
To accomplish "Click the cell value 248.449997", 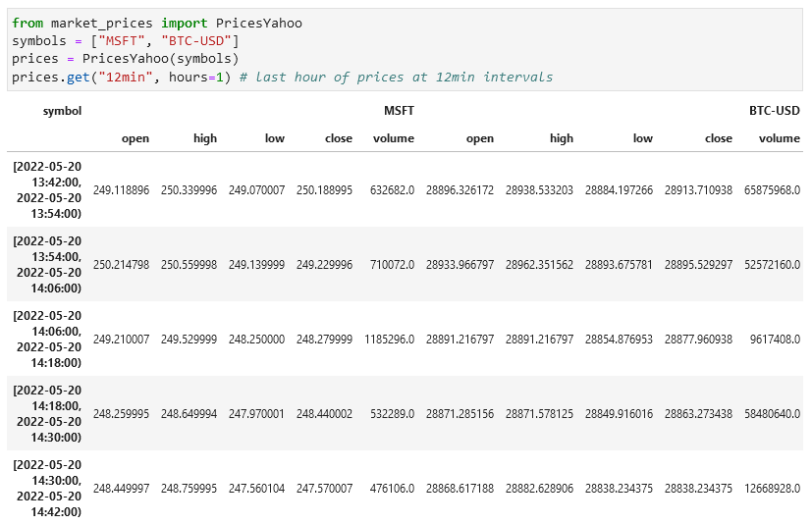I will click(121, 489).
